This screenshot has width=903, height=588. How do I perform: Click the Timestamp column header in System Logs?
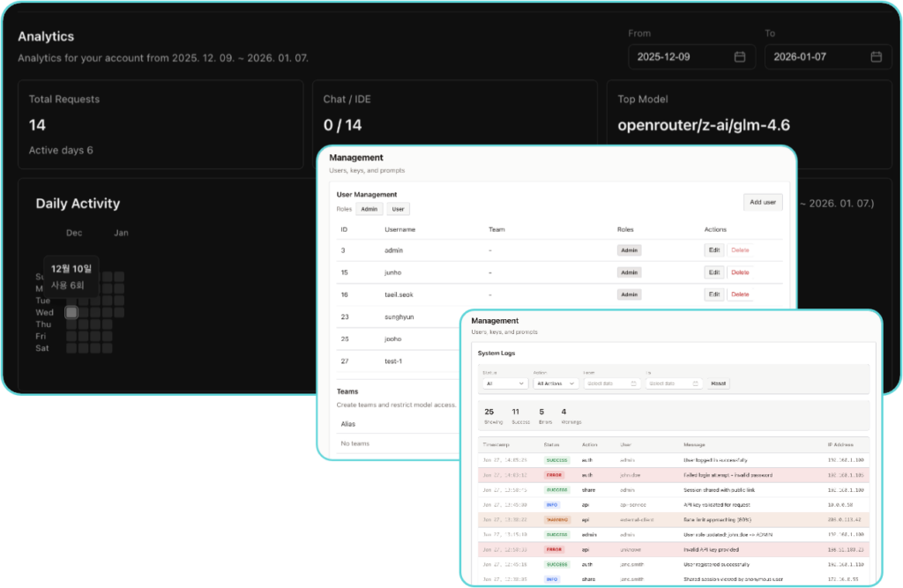click(496, 444)
